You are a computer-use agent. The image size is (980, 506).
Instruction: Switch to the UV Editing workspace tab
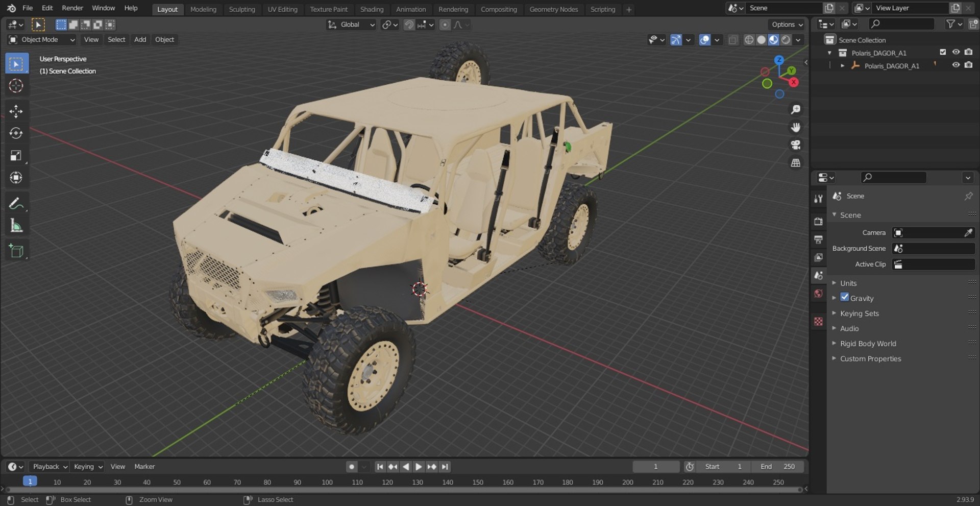pos(282,9)
